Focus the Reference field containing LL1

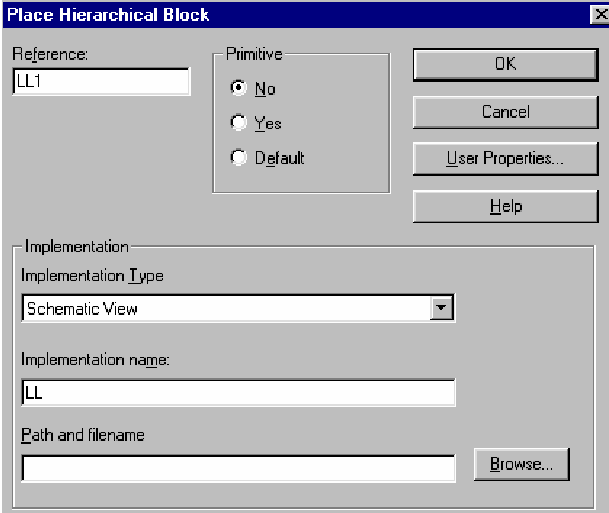click(x=101, y=82)
